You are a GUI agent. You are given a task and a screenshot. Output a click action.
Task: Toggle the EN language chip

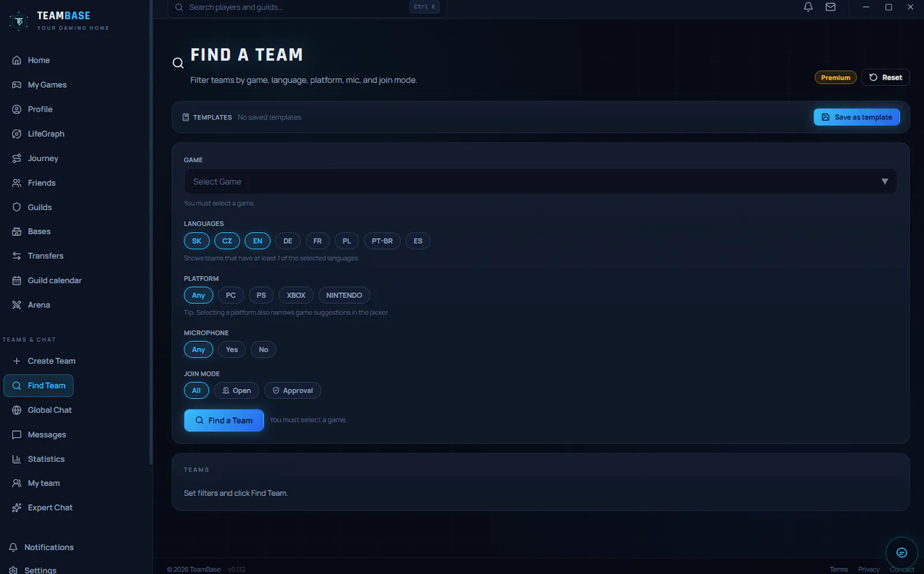click(x=258, y=241)
